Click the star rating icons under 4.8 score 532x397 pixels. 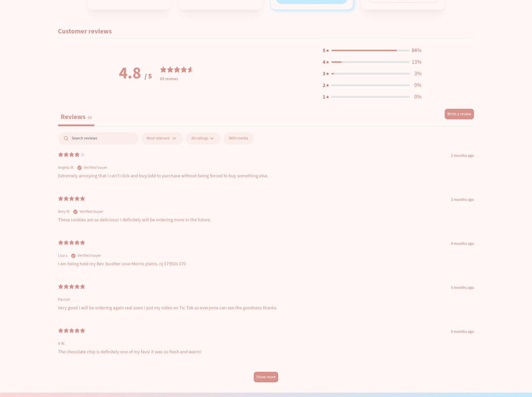coord(177,70)
